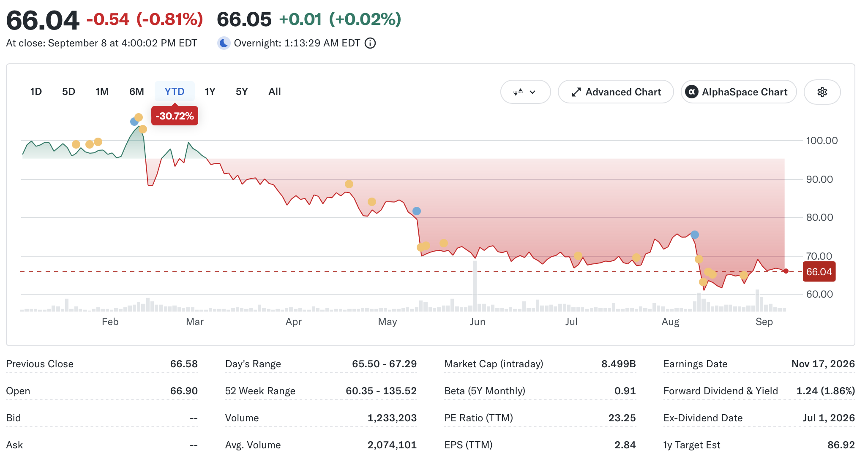Click the Day's Range value
The height and width of the screenshot is (461, 868).
click(385, 364)
